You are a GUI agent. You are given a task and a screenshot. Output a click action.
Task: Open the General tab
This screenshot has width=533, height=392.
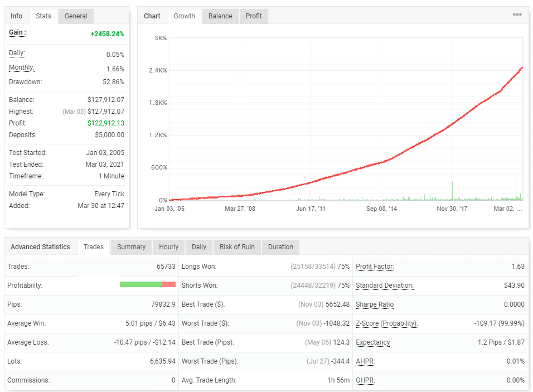click(x=76, y=16)
